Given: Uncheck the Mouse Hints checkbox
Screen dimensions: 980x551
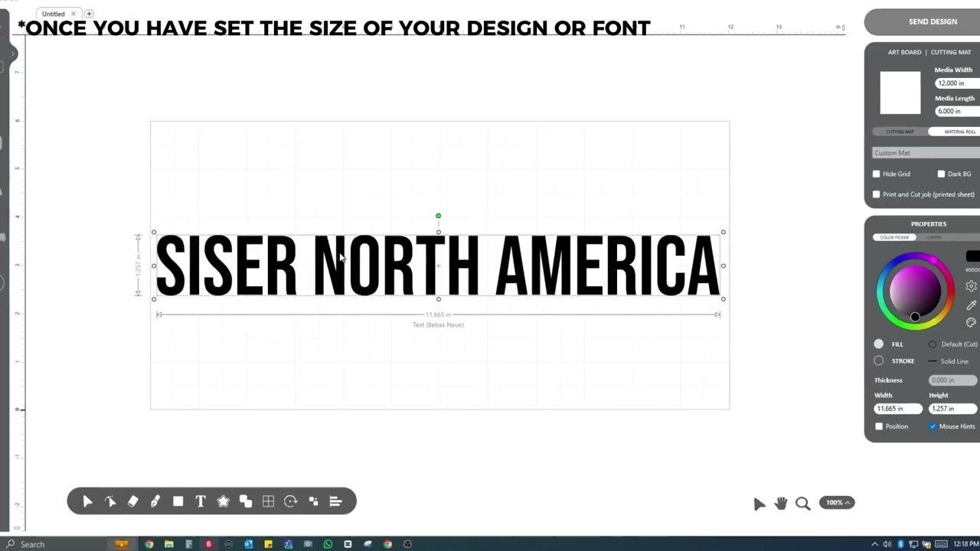Looking at the screenshot, I should 933,426.
